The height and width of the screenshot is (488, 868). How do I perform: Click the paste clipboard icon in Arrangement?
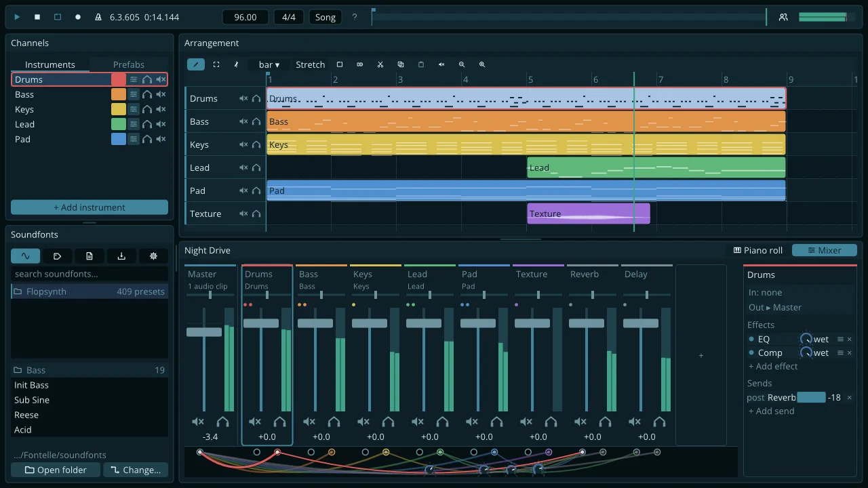coord(421,64)
